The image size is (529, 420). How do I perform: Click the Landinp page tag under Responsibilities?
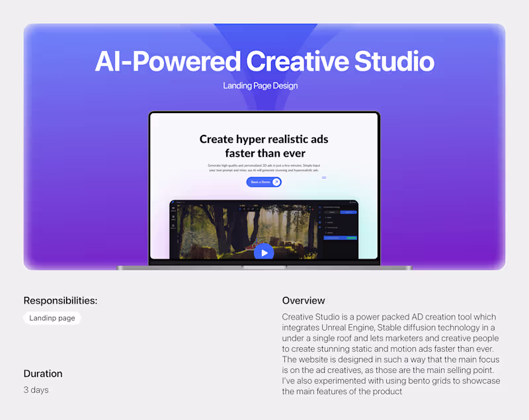(x=52, y=318)
